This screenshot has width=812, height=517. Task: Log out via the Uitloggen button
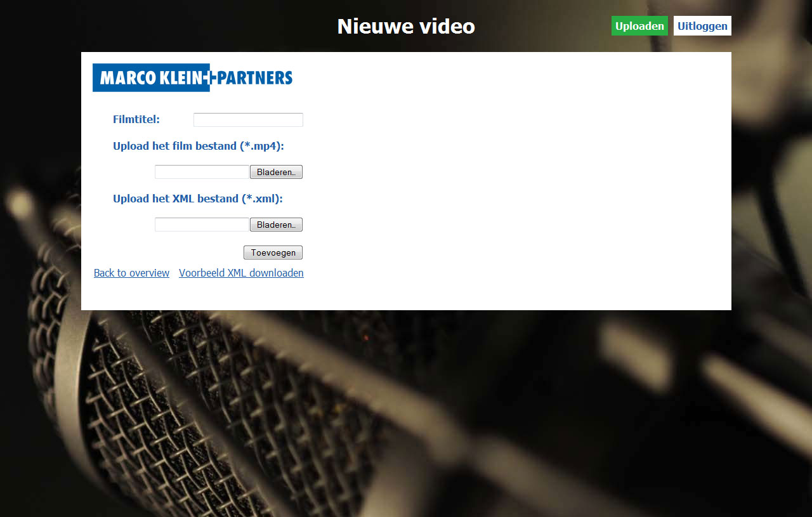(702, 26)
